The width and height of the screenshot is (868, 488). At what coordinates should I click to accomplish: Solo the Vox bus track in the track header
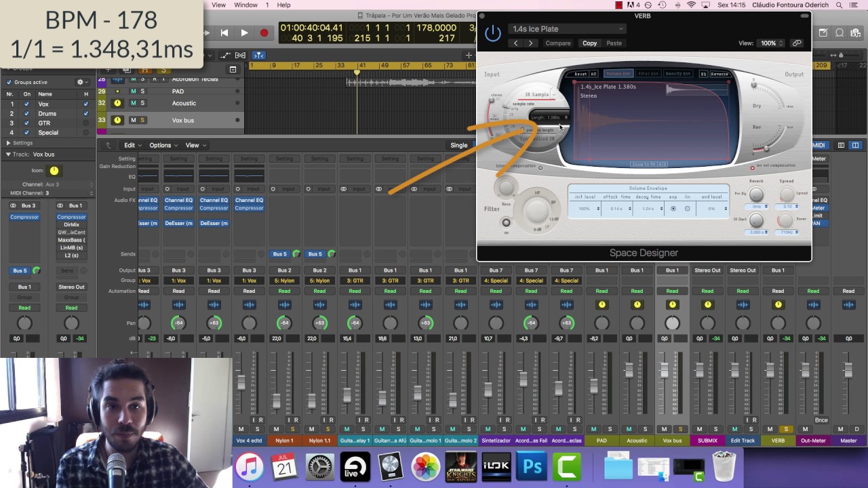coord(142,120)
